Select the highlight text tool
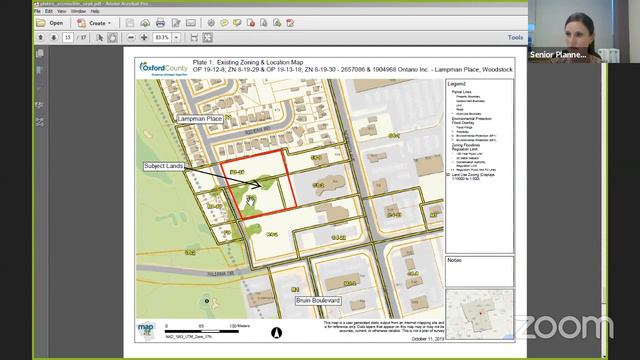This screenshot has width=640, height=360. [x=237, y=23]
